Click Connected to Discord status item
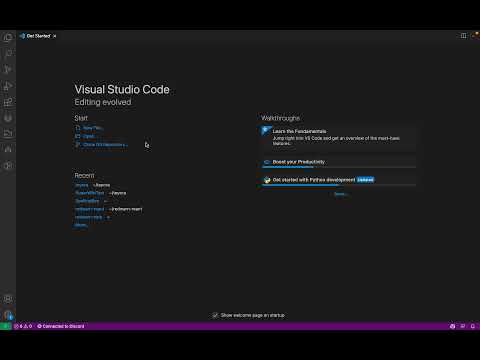 pos(61,326)
